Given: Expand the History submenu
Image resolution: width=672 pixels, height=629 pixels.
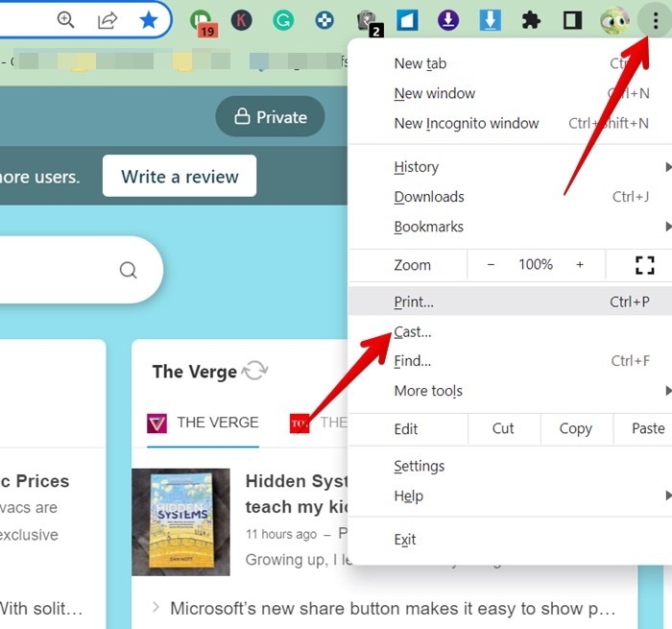Looking at the screenshot, I should 510,167.
